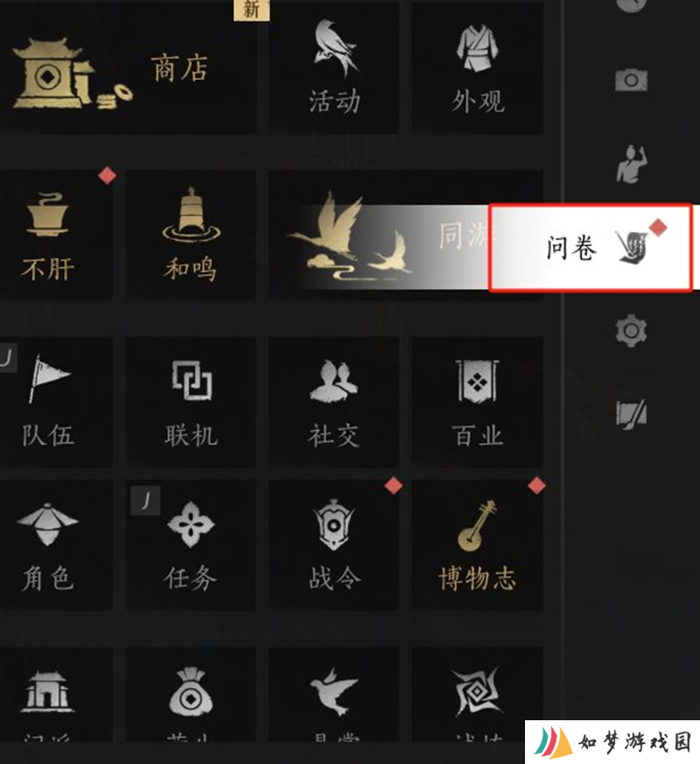Open the 外观 robe icon tile
Viewport: 700px width, 764px height.
click(478, 67)
